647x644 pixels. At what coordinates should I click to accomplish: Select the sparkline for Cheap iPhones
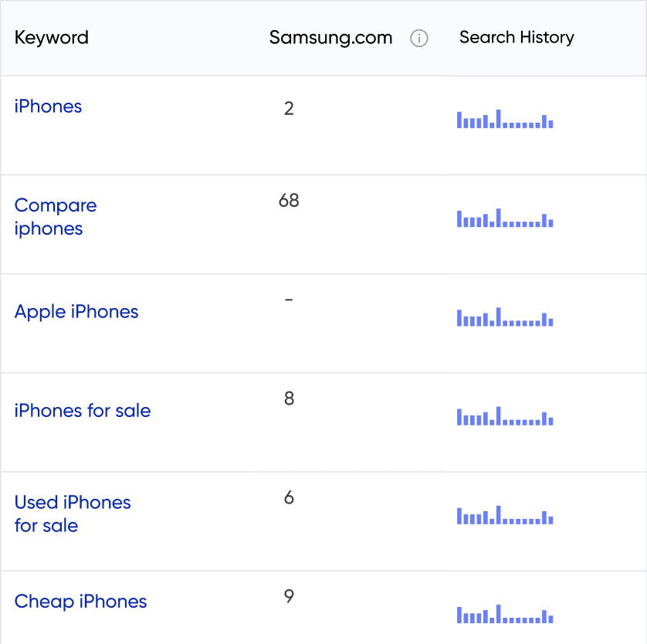coord(505,616)
